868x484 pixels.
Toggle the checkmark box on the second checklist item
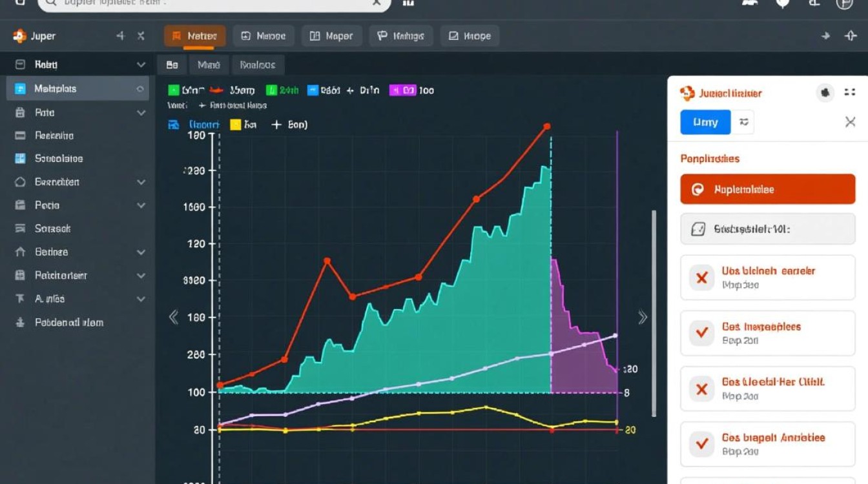click(x=701, y=333)
